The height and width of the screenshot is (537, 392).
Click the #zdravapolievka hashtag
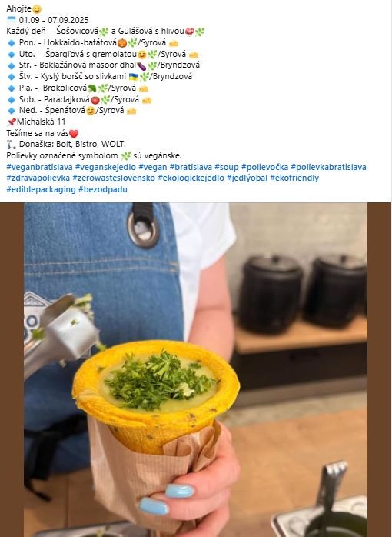pyautogui.click(x=38, y=178)
